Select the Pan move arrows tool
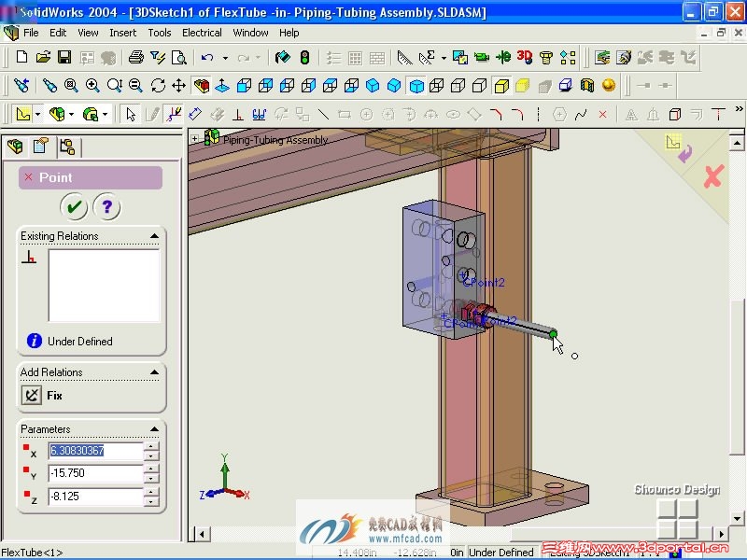 coord(178,86)
